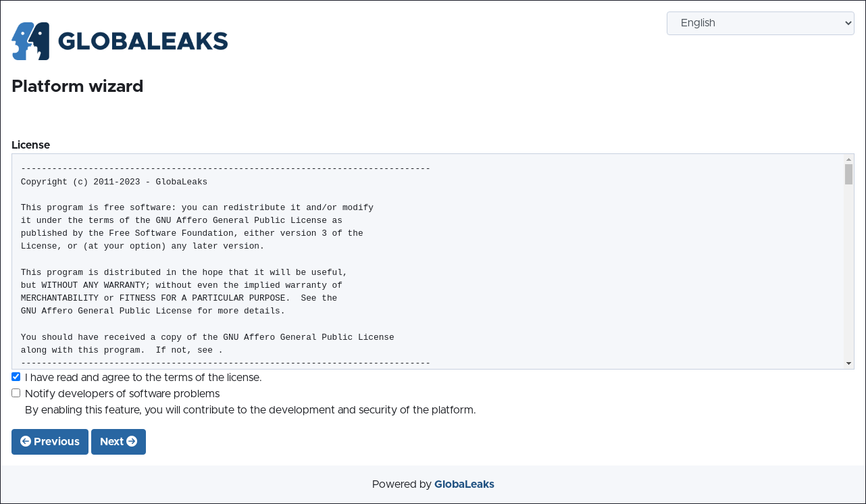Go back with the Previous button

(50, 442)
